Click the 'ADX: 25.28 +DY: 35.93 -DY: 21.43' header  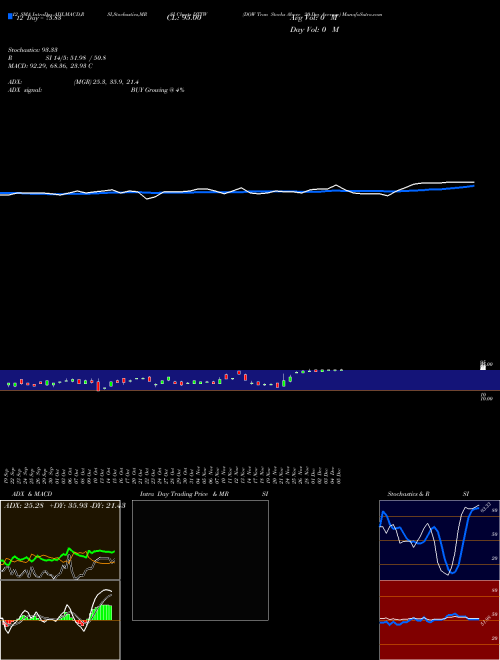[x=64, y=506]
